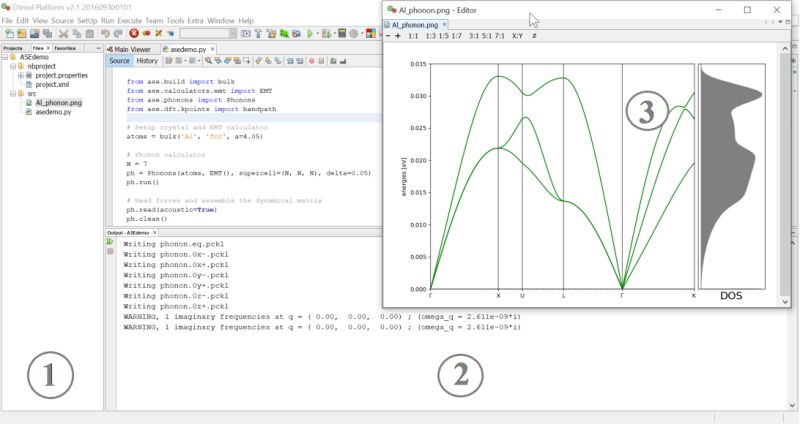Switch to the Main Viewer tab
This screenshot has height=424, width=800.
[129, 49]
